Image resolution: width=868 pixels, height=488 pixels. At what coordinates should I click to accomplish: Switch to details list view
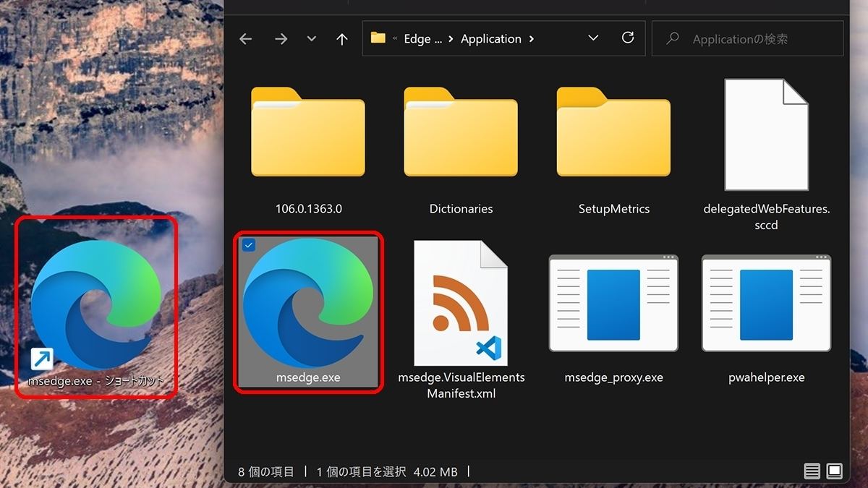tap(812, 471)
